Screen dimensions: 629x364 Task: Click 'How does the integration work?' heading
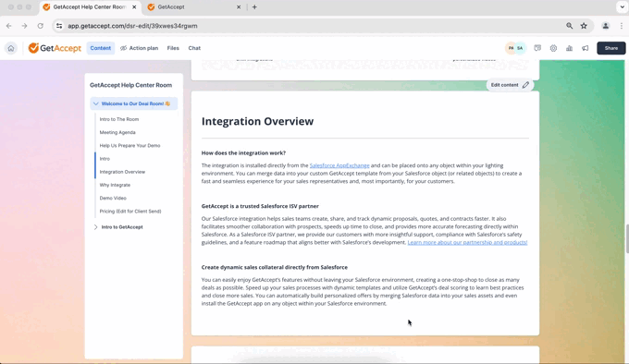243,153
